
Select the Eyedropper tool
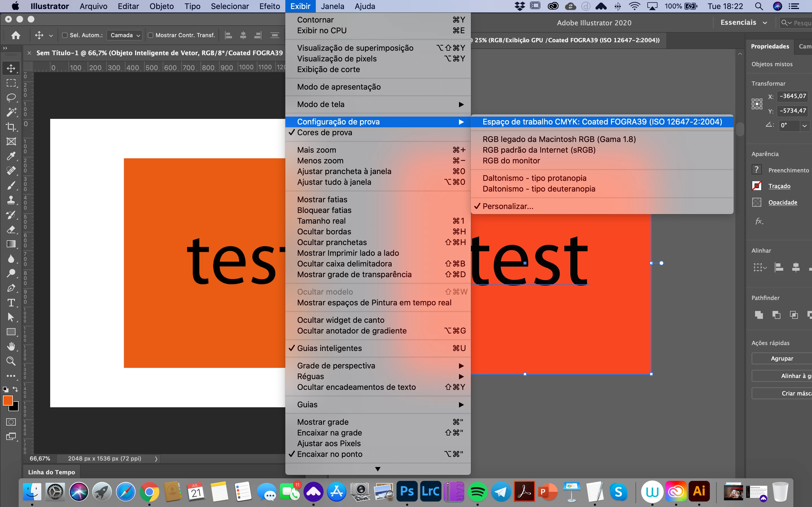pyautogui.click(x=11, y=156)
